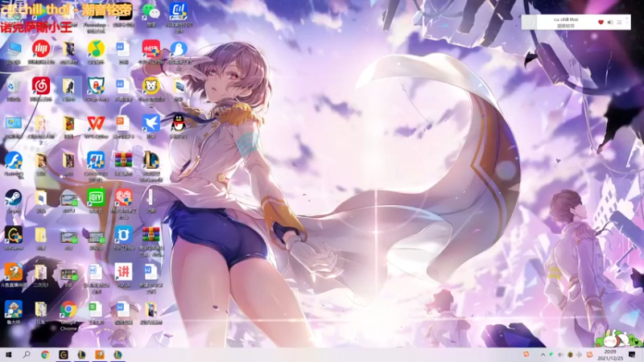Expand the hidden system tray icons

click(x=543, y=355)
